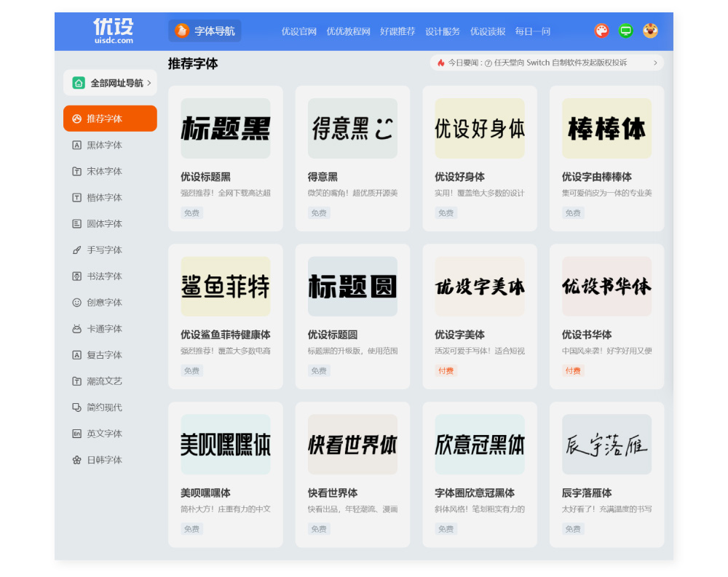Click the 创意字体 smiley icon

pos(76,303)
